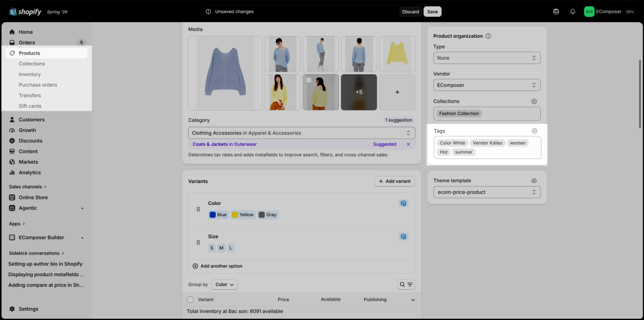The width and height of the screenshot is (644, 320).
Task: Open the Type dropdown set to None
Action: 487,58
